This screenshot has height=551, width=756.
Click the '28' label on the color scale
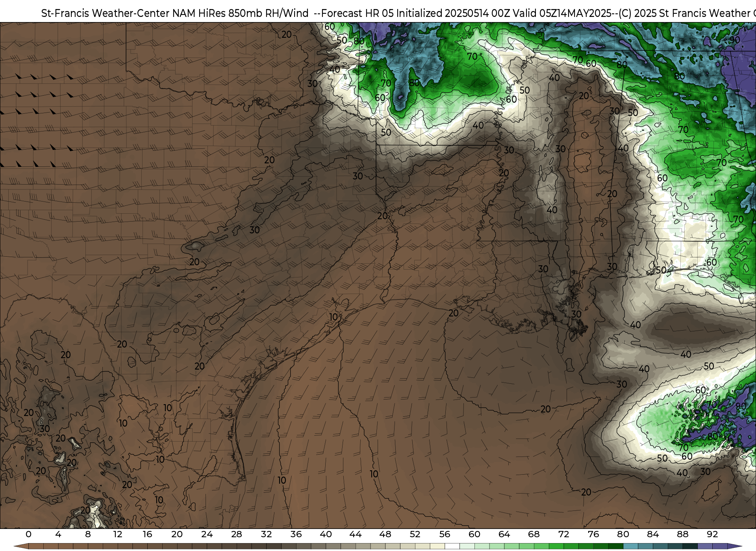pyautogui.click(x=237, y=534)
